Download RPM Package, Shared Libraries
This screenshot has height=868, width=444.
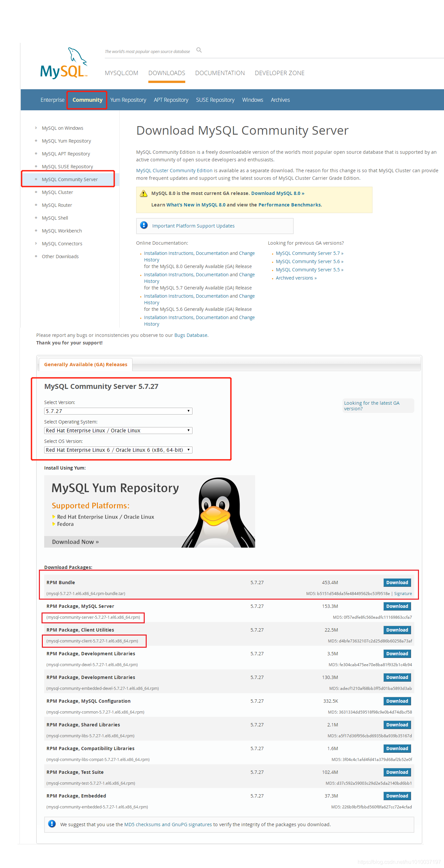(x=397, y=725)
